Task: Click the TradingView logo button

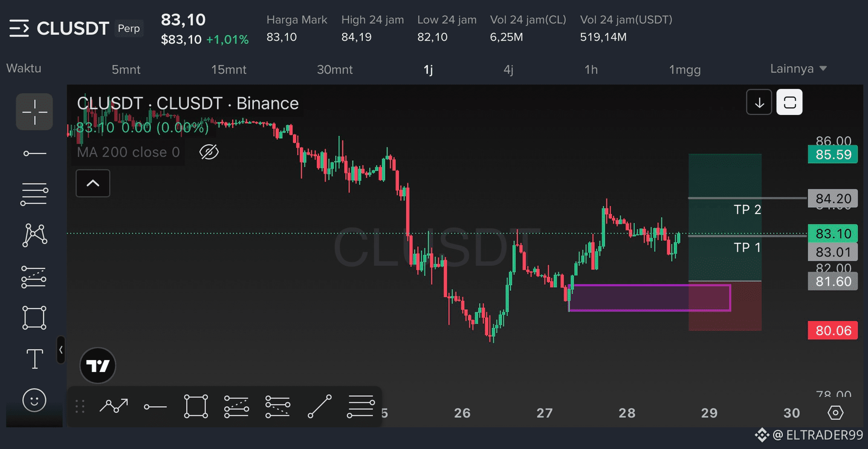Action: tap(98, 365)
